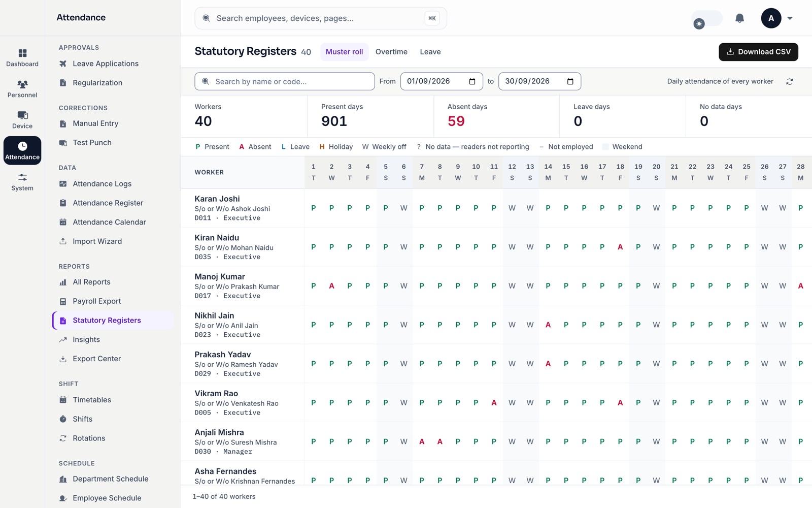Image resolution: width=812 pixels, height=508 pixels.
Task: Open the System settings section icon
Action: coord(22,177)
